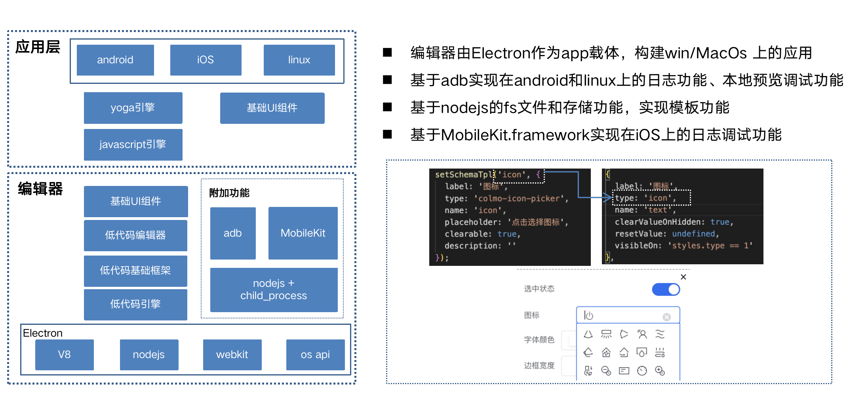Click the webkit block
The height and width of the screenshot is (398, 868).
point(232,354)
